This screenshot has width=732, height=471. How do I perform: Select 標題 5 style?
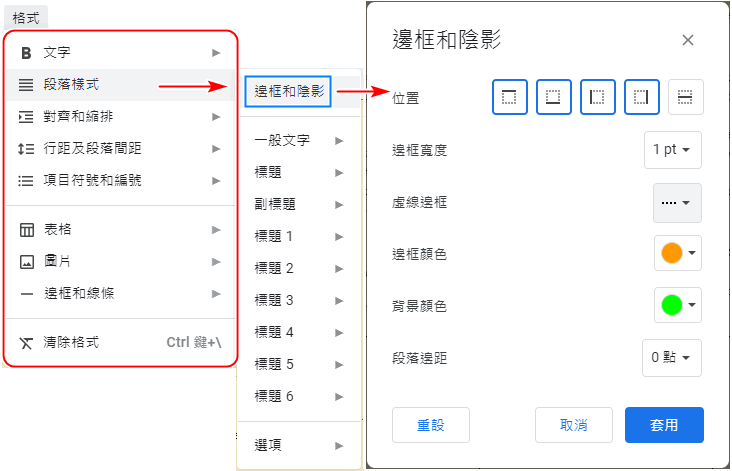point(299,365)
